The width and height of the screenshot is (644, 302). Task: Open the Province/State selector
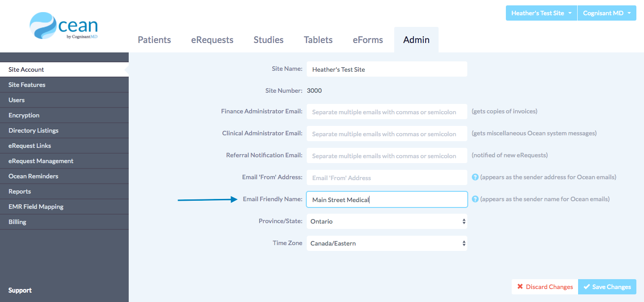(387, 221)
